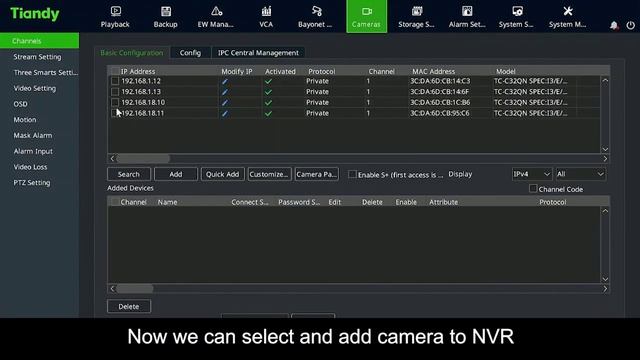The width and height of the screenshot is (640, 360).
Task: Open the IPv4 display dropdown
Action: [x=532, y=174]
